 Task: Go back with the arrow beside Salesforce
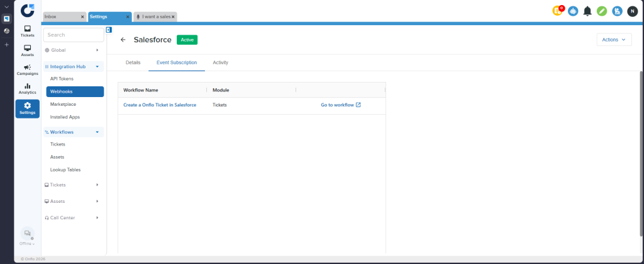pyautogui.click(x=123, y=40)
